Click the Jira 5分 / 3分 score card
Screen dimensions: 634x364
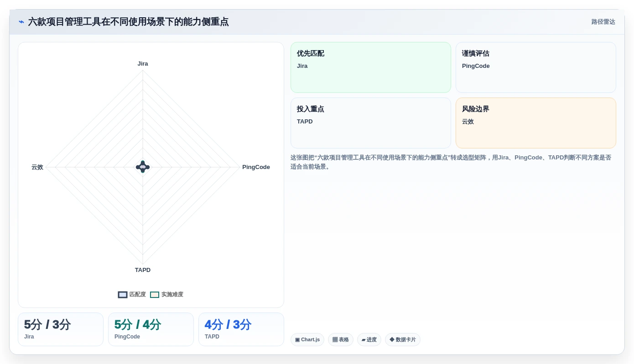click(61, 329)
